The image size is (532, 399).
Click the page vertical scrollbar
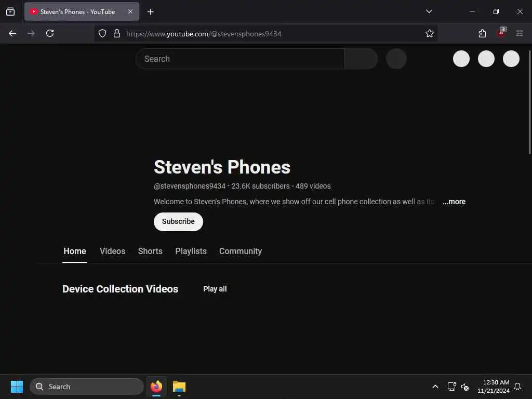[530, 102]
